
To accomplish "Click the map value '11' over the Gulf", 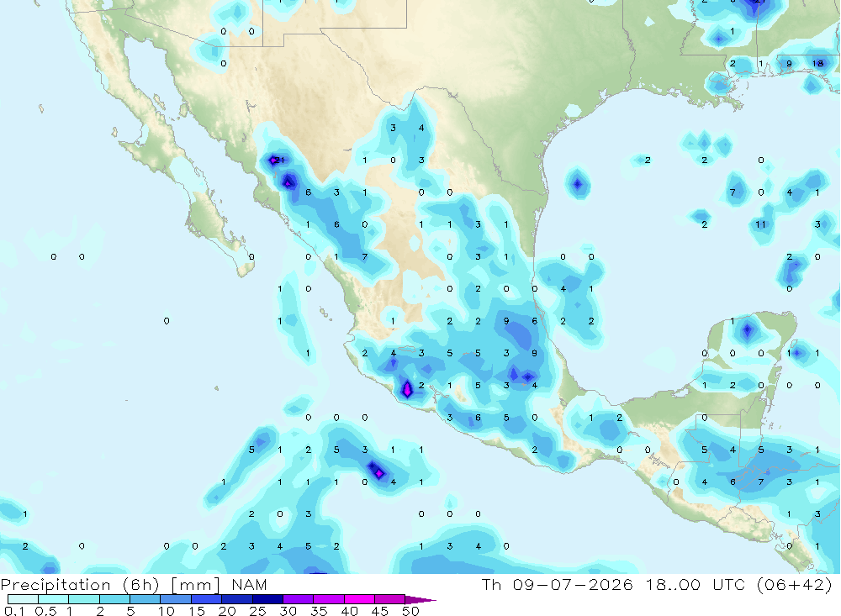I will 760,224.
